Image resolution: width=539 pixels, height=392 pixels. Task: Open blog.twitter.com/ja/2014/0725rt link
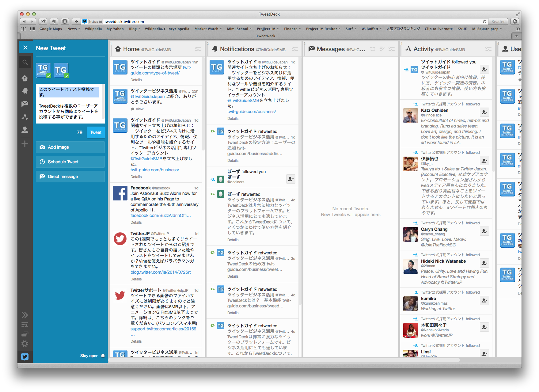(x=161, y=272)
